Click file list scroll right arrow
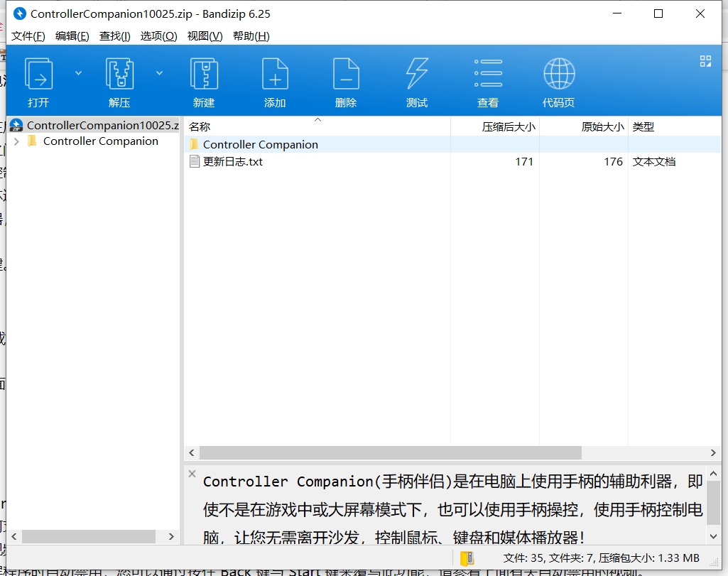 point(713,452)
